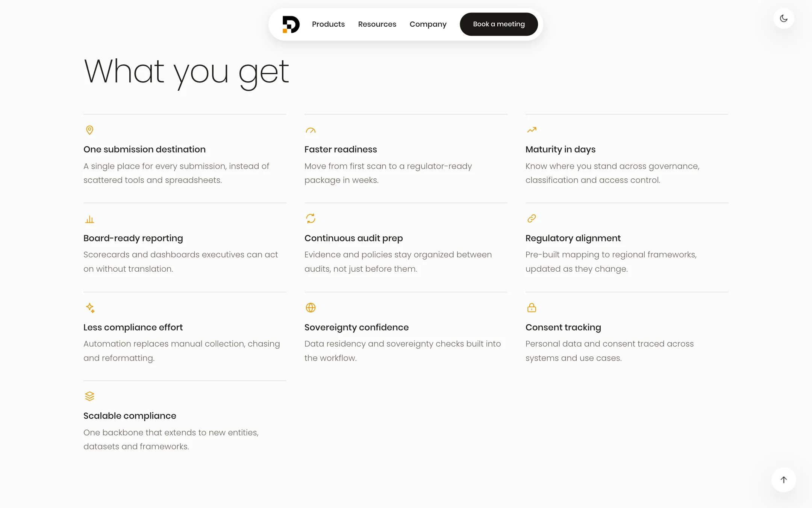
Task: Click the Less compliance effort title
Action: click(x=133, y=327)
